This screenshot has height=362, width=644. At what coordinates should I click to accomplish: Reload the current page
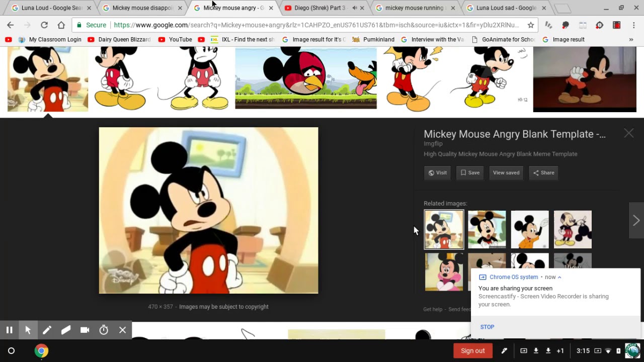pyautogui.click(x=44, y=25)
